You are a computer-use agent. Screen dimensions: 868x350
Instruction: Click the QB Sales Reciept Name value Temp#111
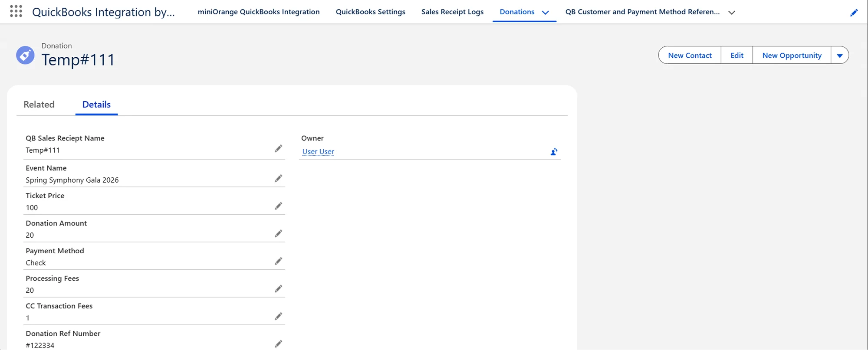[43, 150]
